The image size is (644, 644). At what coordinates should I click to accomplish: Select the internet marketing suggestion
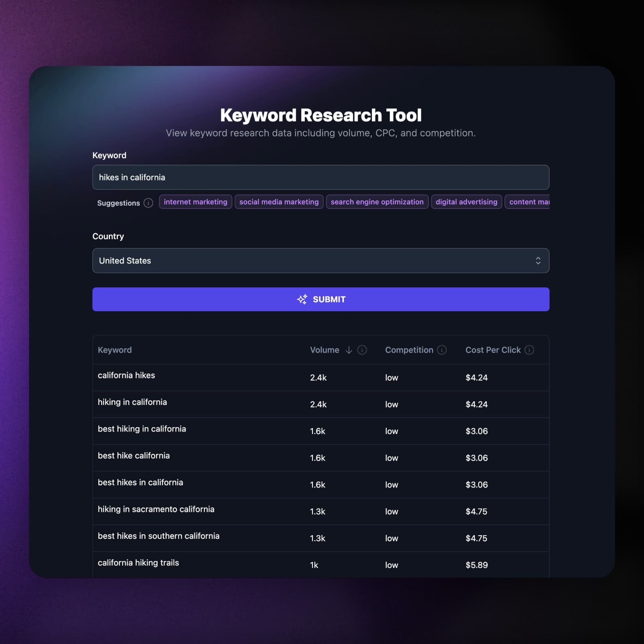tap(195, 202)
